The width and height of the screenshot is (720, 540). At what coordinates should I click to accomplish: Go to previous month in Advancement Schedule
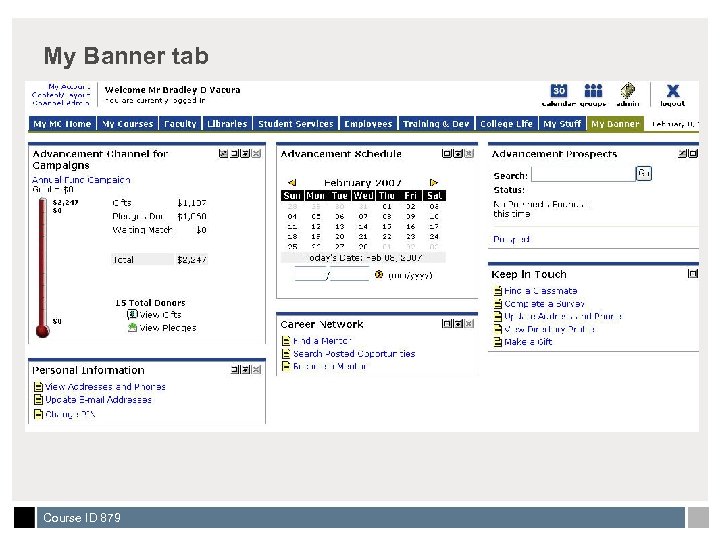click(x=292, y=183)
